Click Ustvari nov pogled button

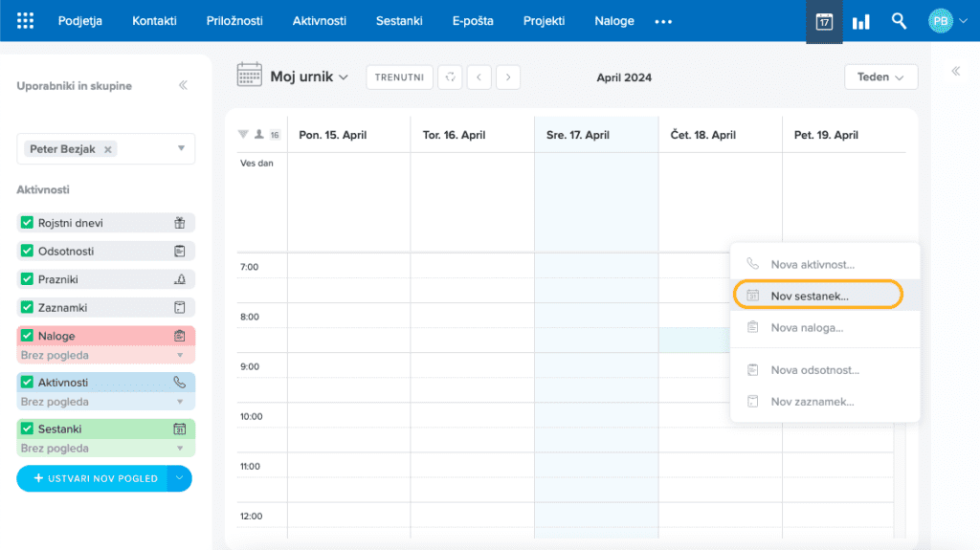point(92,478)
